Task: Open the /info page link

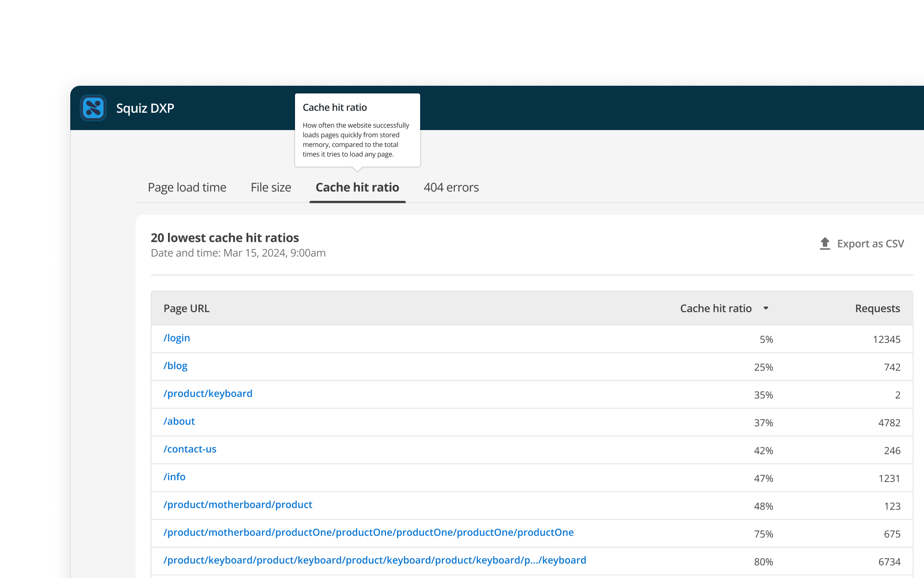Action: 174,477
